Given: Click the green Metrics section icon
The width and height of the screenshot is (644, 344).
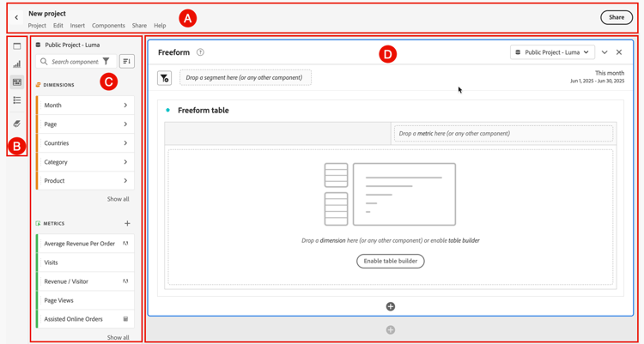Looking at the screenshot, I should coord(39,223).
